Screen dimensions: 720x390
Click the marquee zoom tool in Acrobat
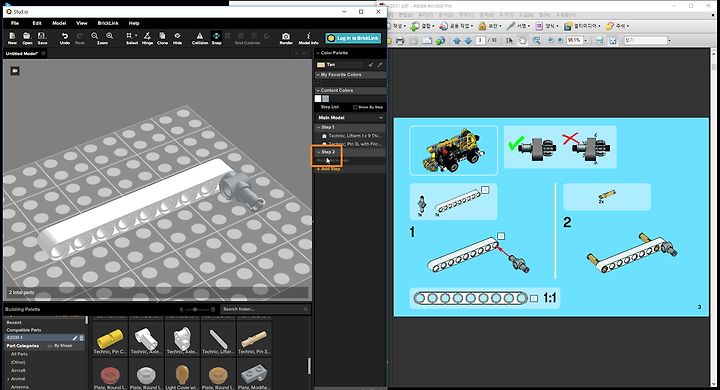tap(536, 40)
